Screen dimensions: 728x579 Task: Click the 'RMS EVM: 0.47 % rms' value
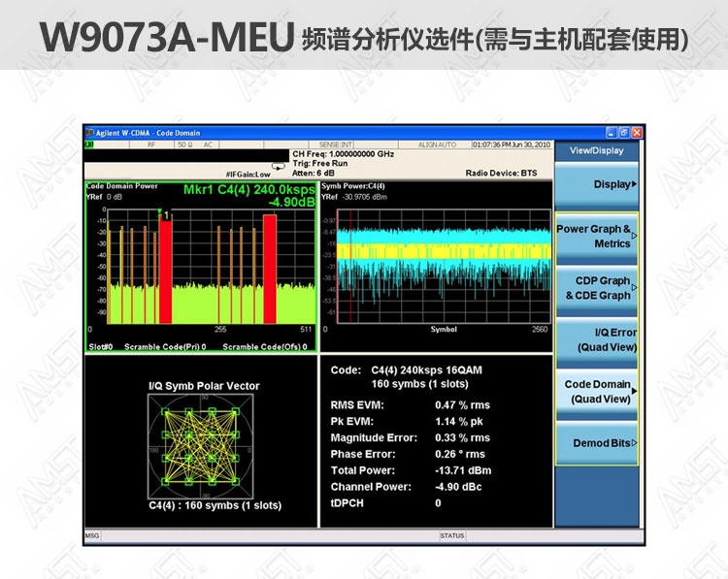pos(462,405)
